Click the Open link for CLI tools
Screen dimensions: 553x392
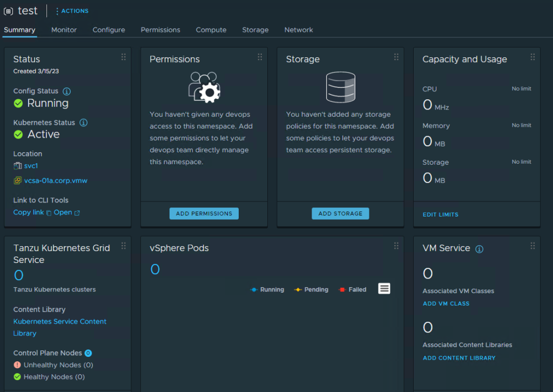point(63,213)
